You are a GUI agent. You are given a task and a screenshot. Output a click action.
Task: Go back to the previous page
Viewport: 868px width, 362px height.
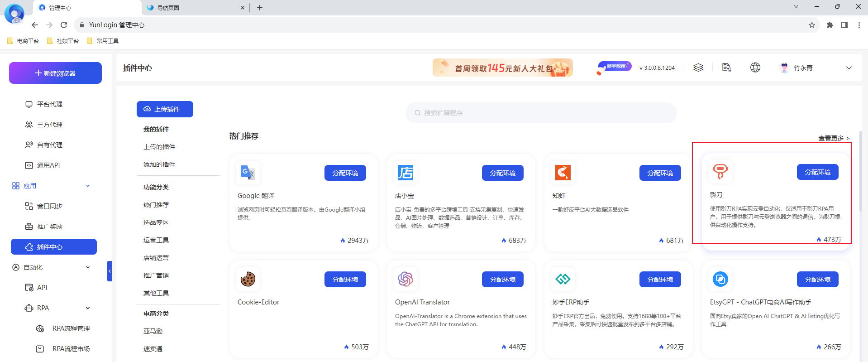35,25
